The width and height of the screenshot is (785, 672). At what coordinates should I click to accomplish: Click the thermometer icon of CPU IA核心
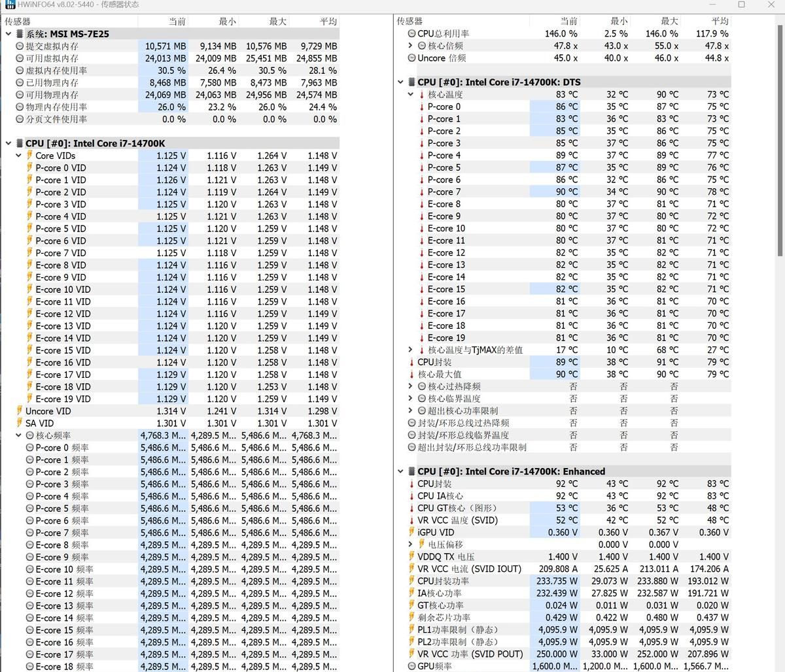pyautogui.click(x=411, y=496)
